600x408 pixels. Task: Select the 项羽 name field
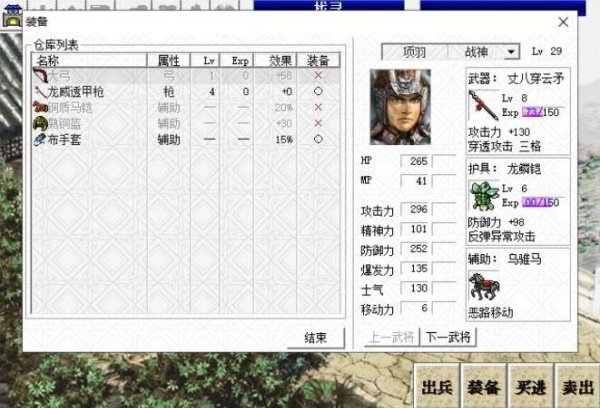[x=415, y=52]
